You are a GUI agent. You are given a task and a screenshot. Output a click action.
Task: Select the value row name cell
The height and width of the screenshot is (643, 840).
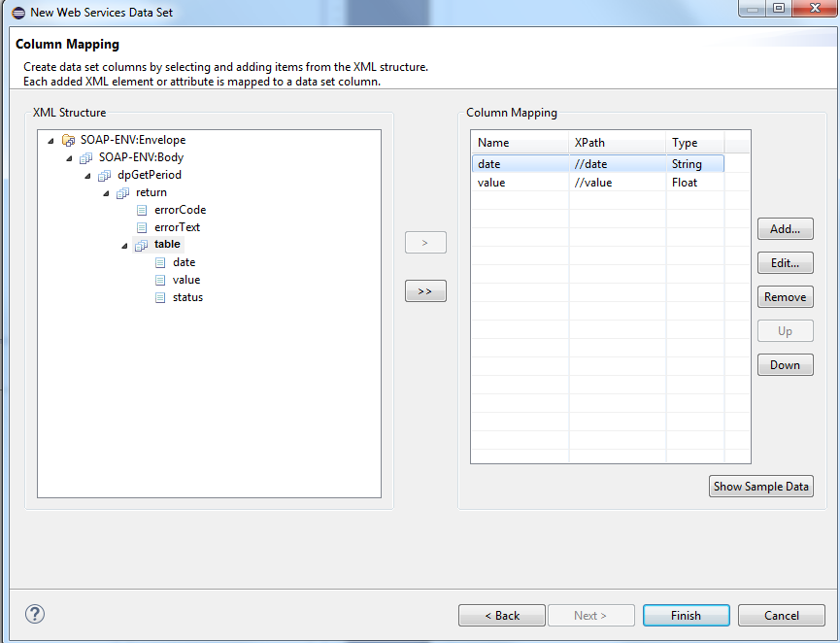pyautogui.click(x=521, y=183)
